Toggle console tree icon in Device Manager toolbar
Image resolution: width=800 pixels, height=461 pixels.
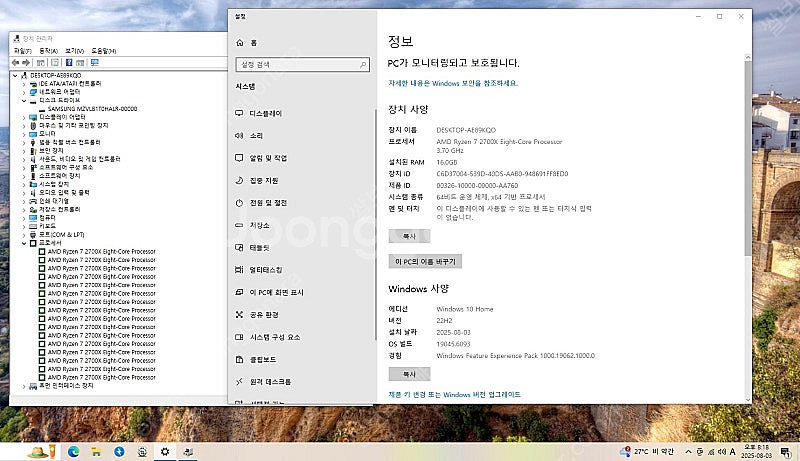40,63
